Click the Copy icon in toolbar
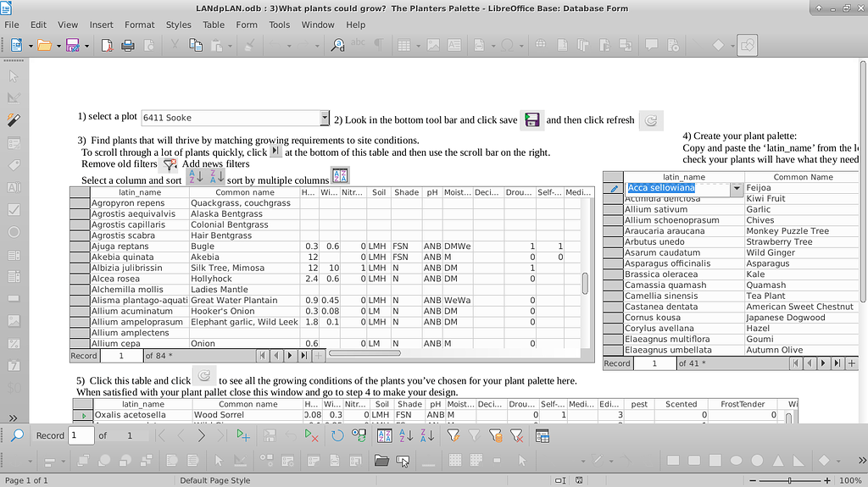The image size is (868, 487). [196, 46]
